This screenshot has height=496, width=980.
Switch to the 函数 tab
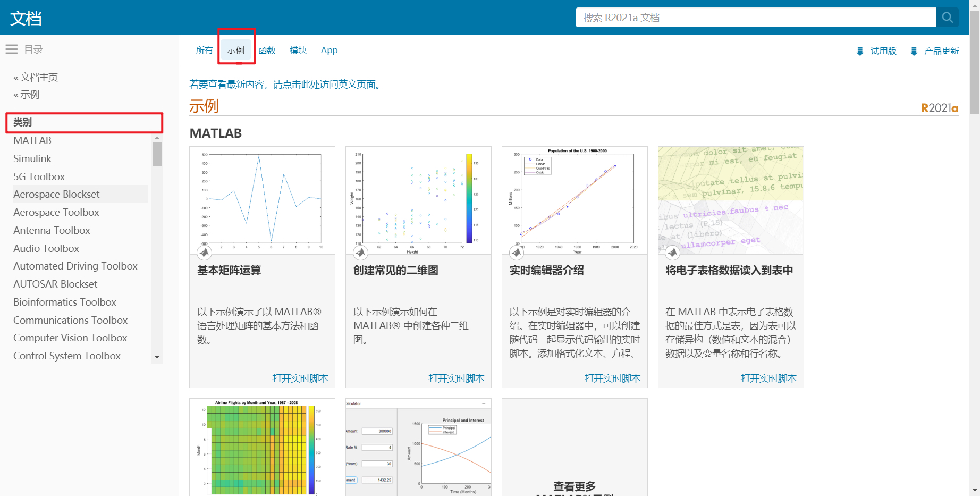click(267, 51)
